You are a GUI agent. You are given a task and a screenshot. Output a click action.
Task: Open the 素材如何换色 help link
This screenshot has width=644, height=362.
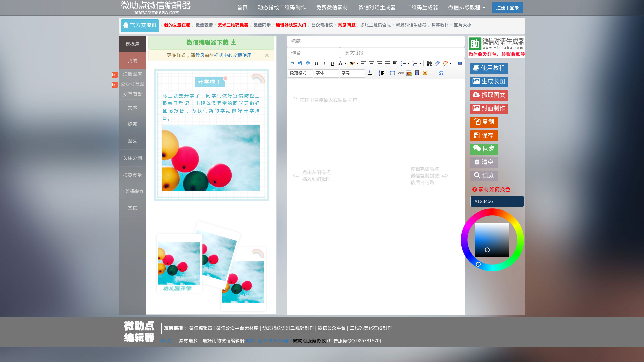[x=491, y=190]
